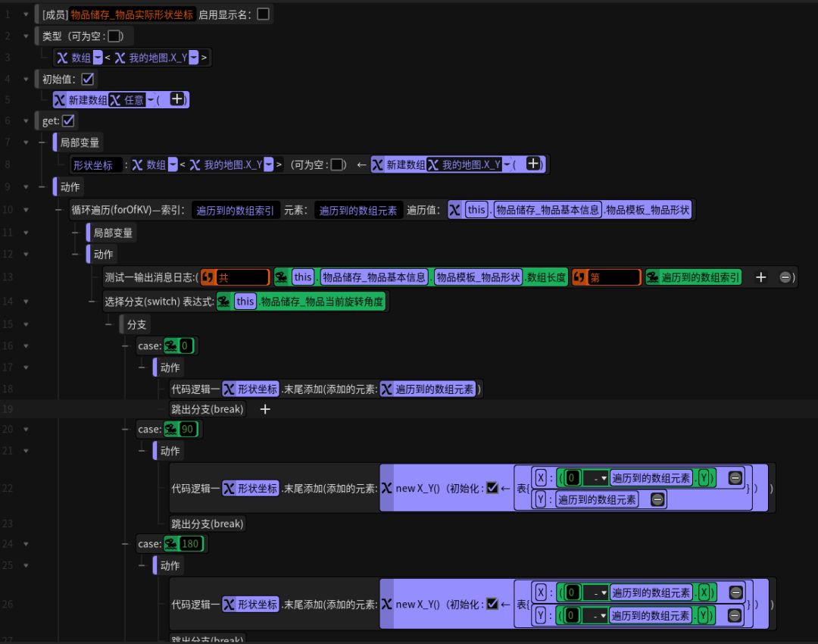
Task: Click 局部变量 header on line 7
Action: tap(79, 142)
